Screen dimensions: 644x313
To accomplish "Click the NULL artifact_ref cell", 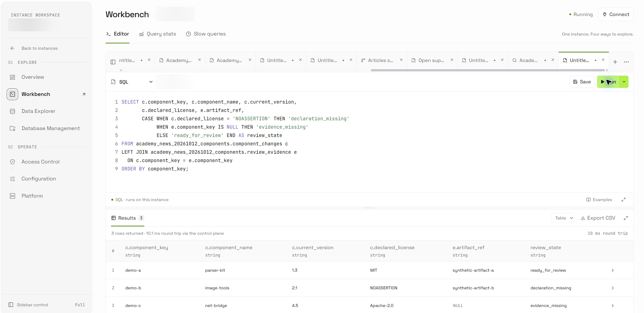I will (x=458, y=306).
